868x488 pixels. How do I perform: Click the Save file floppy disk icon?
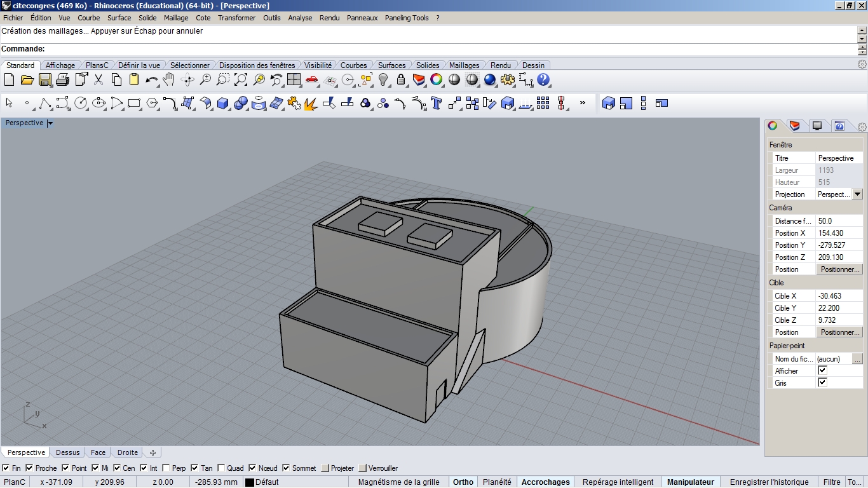click(44, 79)
